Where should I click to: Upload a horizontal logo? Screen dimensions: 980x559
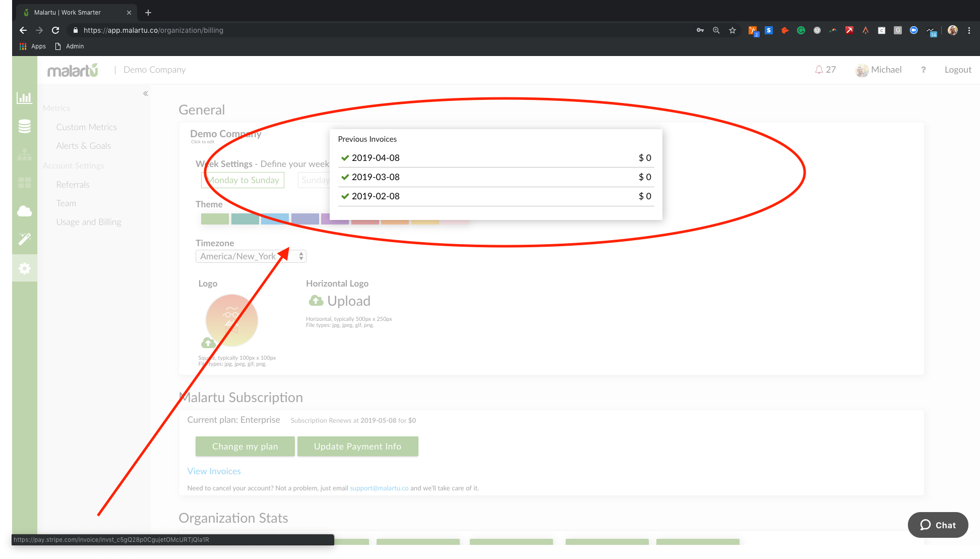pyautogui.click(x=339, y=301)
